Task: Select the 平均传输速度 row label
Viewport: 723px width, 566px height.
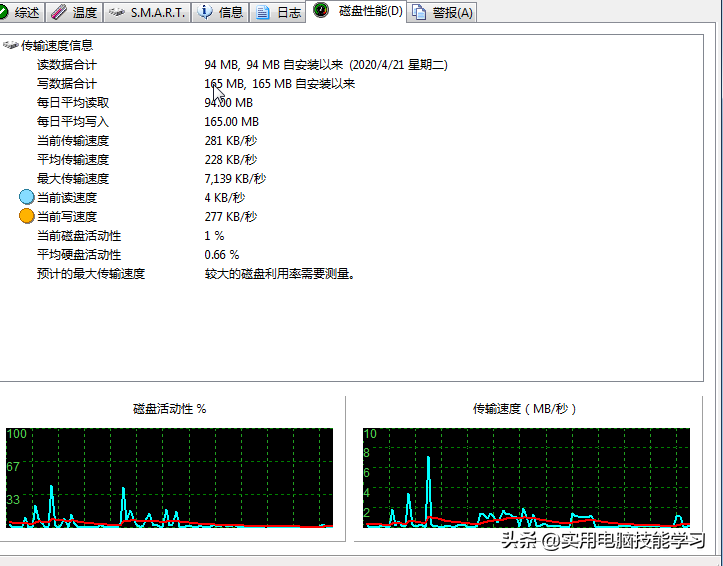Action: click(73, 159)
